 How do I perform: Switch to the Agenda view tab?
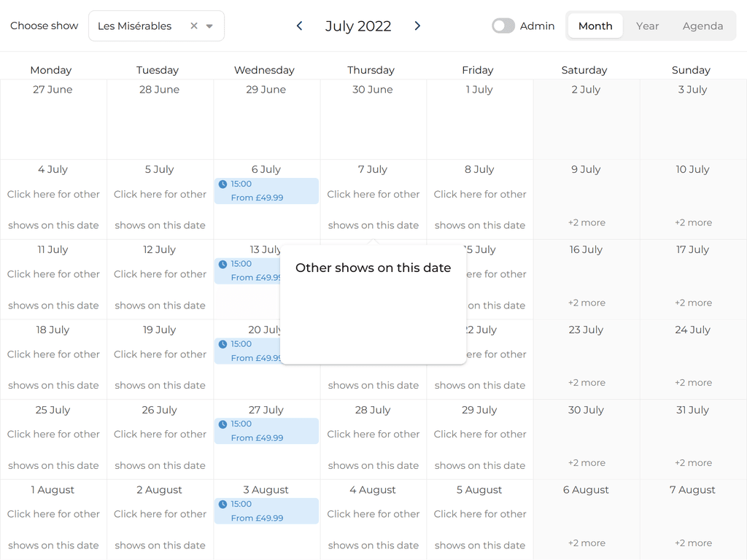click(x=703, y=26)
